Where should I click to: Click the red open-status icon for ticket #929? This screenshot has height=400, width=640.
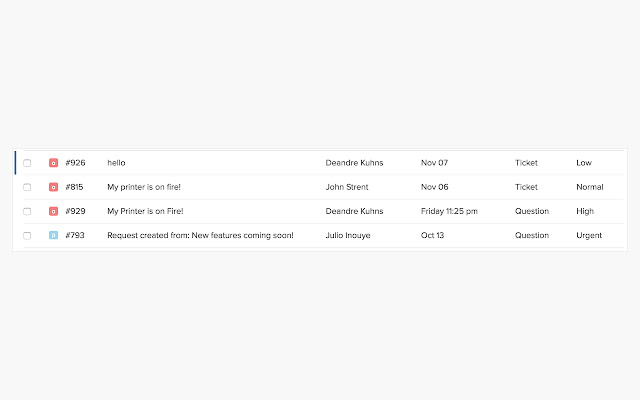point(53,211)
